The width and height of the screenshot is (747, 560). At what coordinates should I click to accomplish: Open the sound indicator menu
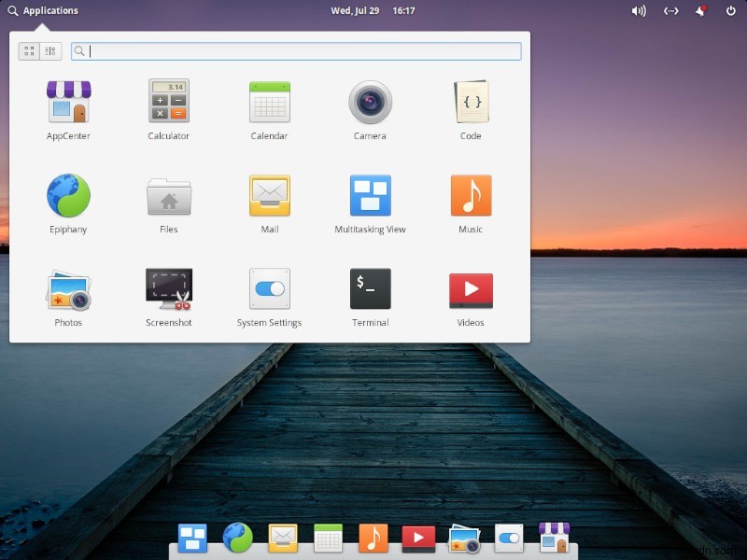[x=639, y=10]
